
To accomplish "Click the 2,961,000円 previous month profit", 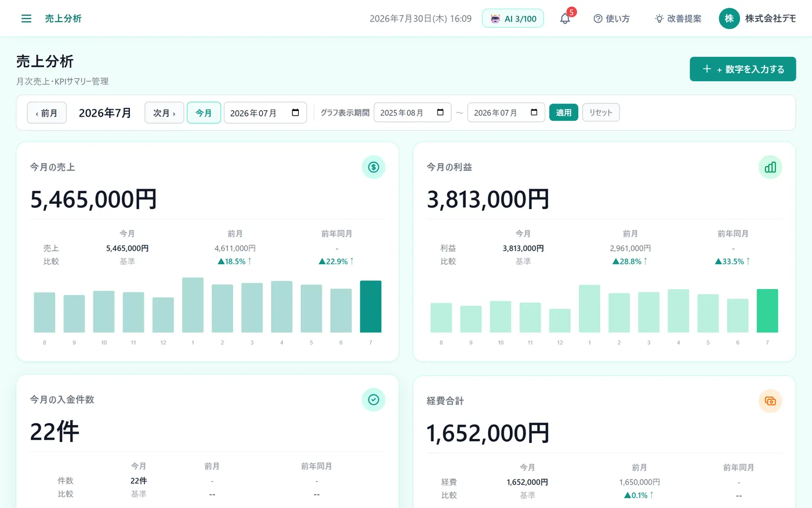I will pyautogui.click(x=630, y=248).
